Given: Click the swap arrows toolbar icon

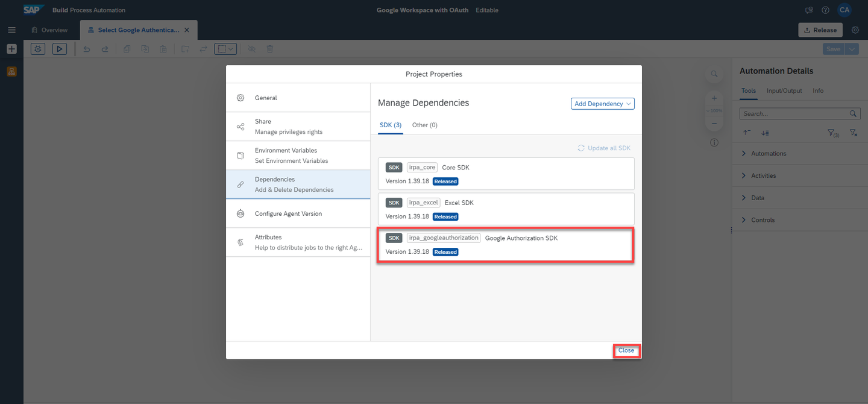Looking at the screenshot, I should click(x=203, y=49).
